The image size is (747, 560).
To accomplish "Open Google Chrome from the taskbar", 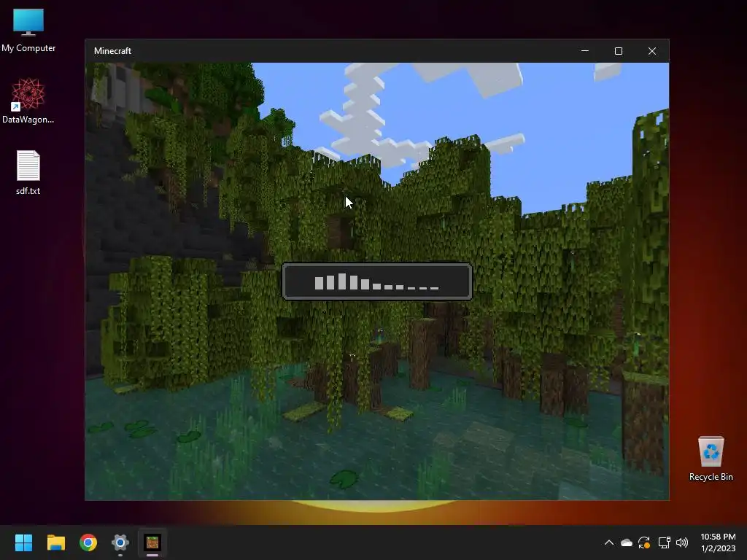I will (x=88, y=542).
